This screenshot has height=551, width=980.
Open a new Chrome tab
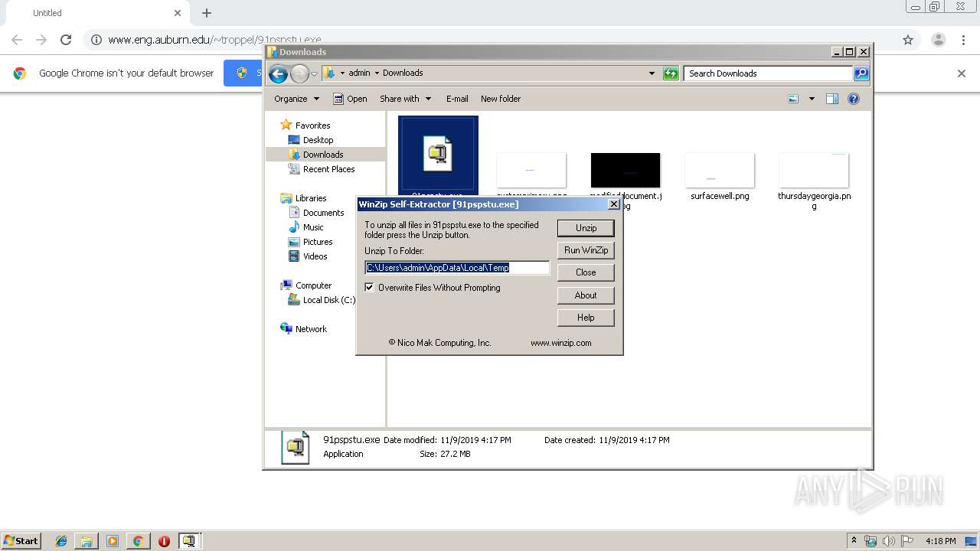click(207, 13)
